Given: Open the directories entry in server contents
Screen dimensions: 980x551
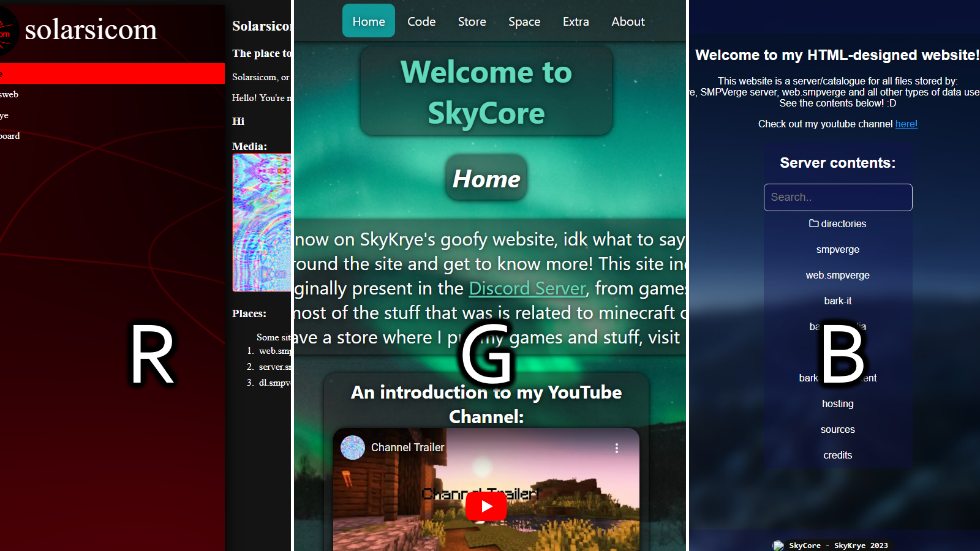Looking at the screenshot, I should 838,223.
